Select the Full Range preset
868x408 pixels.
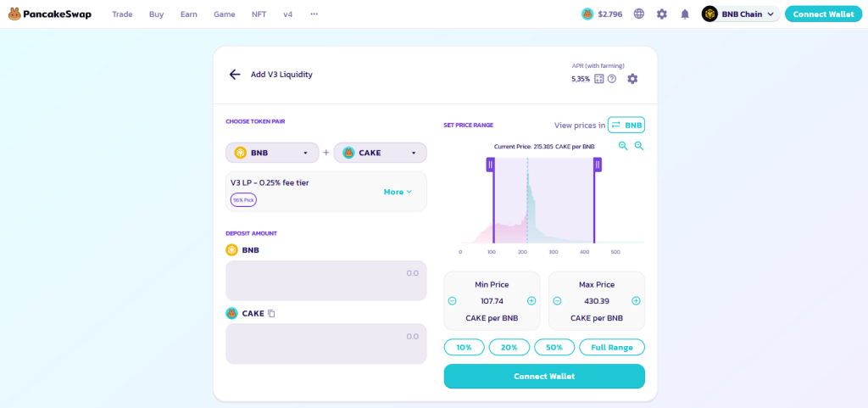(611, 347)
